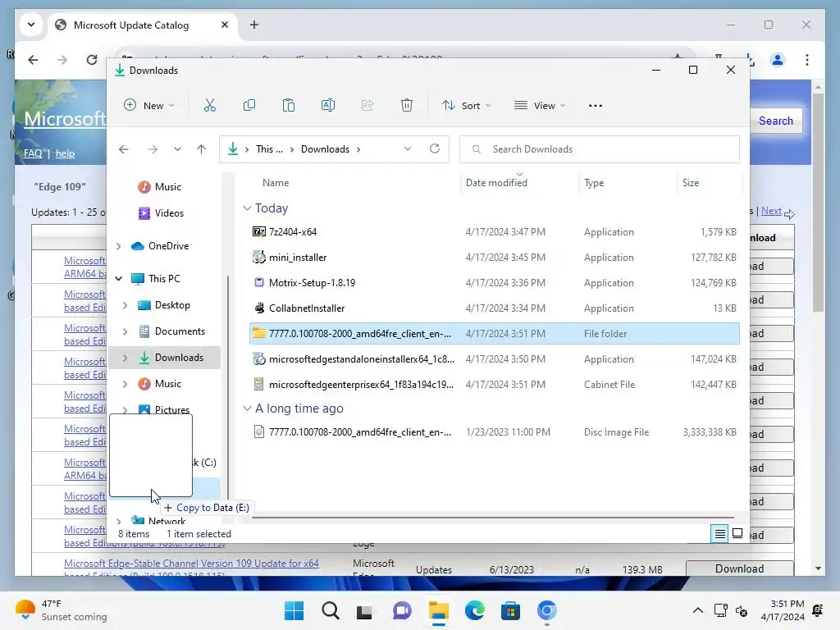Open Task View from taskbar
This screenshot has width=840, height=630.
point(364,611)
